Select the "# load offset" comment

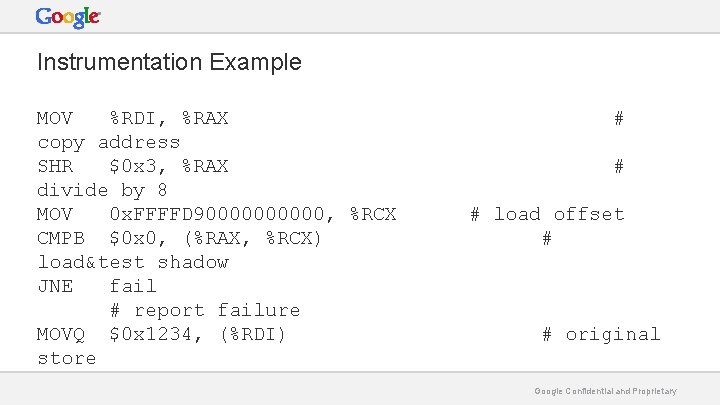[547, 214]
